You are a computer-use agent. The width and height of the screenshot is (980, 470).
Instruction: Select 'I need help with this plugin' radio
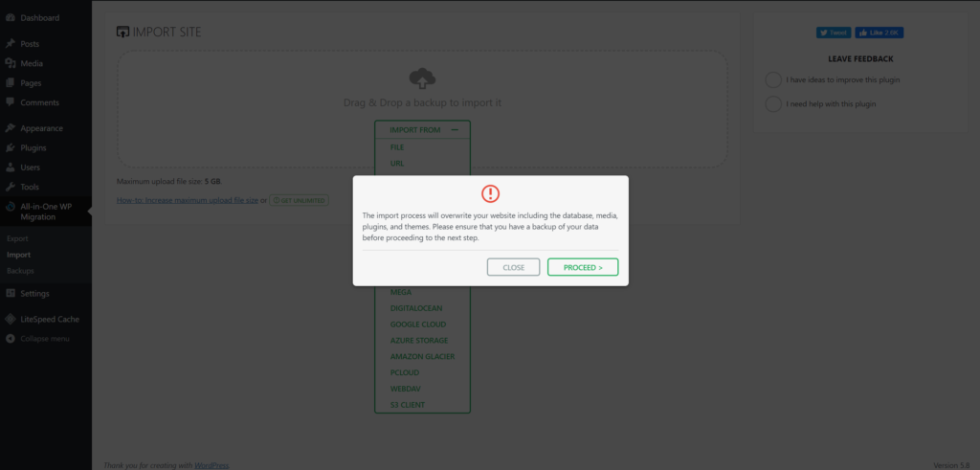tap(773, 103)
